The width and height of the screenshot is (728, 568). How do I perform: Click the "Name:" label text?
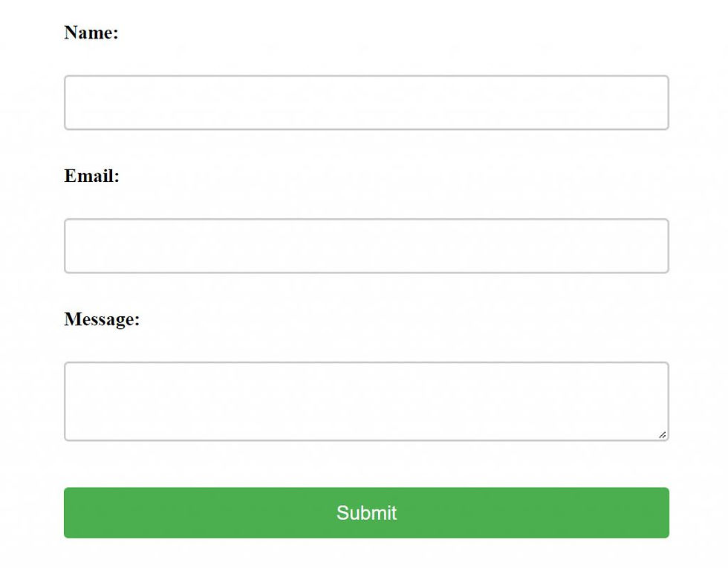point(91,33)
